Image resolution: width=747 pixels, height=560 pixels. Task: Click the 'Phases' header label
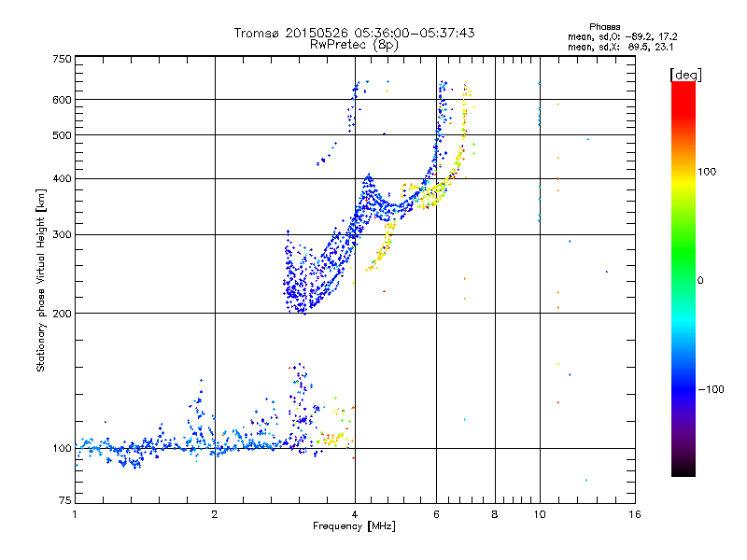pos(604,27)
